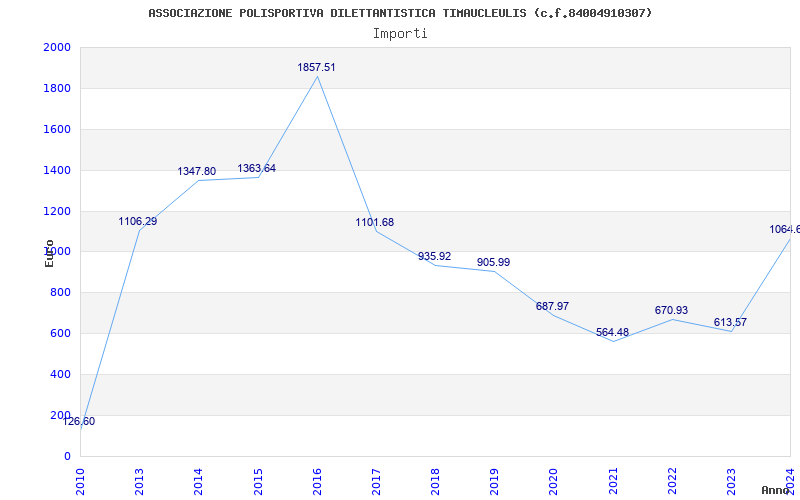Click the 126.60 data label
This screenshot has height=500, width=800.
(79, 421)
